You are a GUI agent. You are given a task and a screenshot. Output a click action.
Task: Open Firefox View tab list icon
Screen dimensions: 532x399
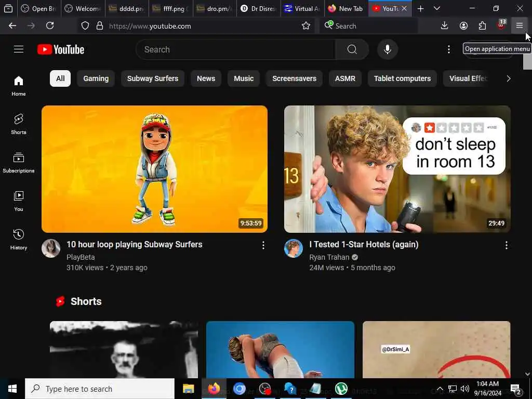click(x=8, y=9)
